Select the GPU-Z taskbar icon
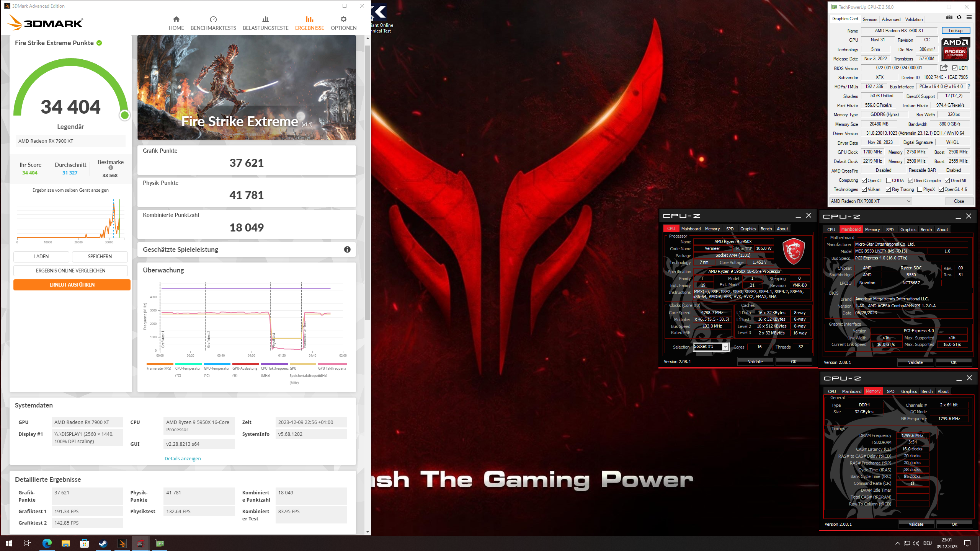 coord(159,543)
